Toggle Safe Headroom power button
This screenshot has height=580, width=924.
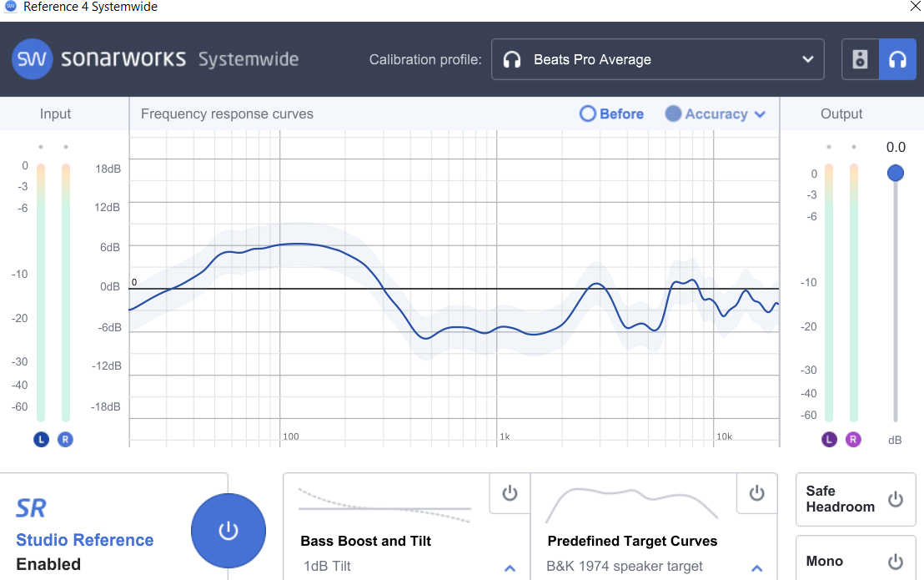pos(896,499)
